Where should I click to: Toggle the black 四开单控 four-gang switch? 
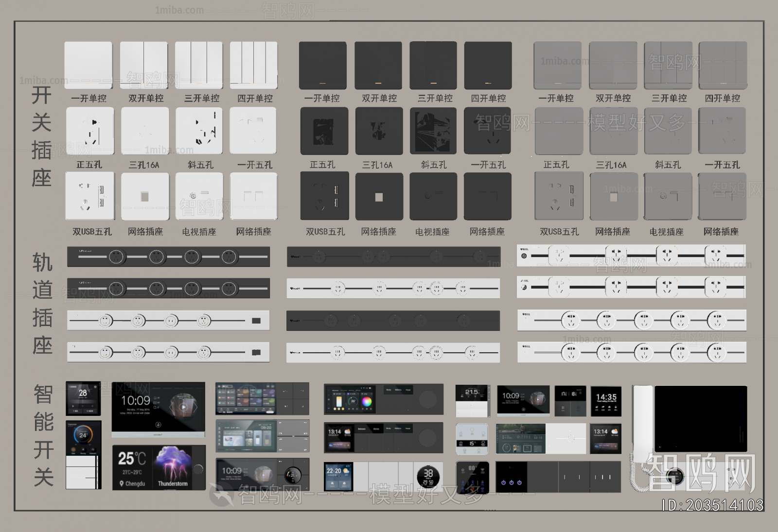point(488,65)
